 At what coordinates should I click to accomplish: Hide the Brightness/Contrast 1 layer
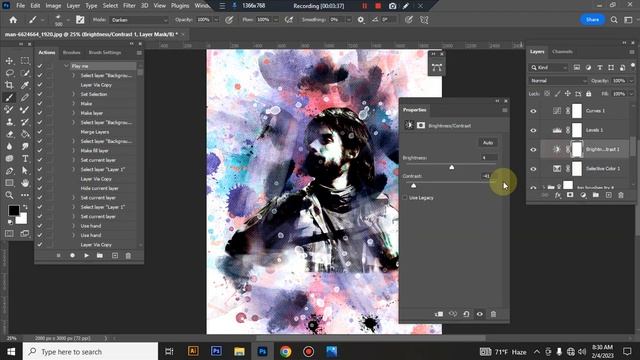(533, 149)
